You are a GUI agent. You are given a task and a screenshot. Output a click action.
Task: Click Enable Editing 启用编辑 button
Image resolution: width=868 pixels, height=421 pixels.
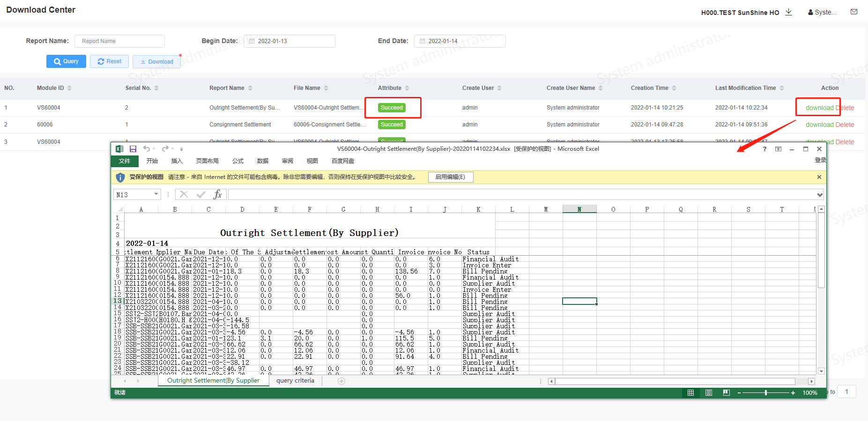450,177
